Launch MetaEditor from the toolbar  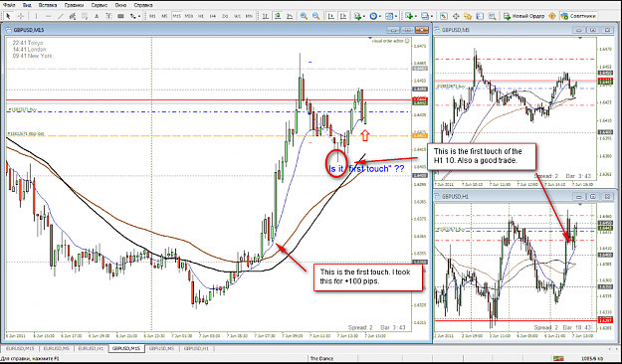551,16
